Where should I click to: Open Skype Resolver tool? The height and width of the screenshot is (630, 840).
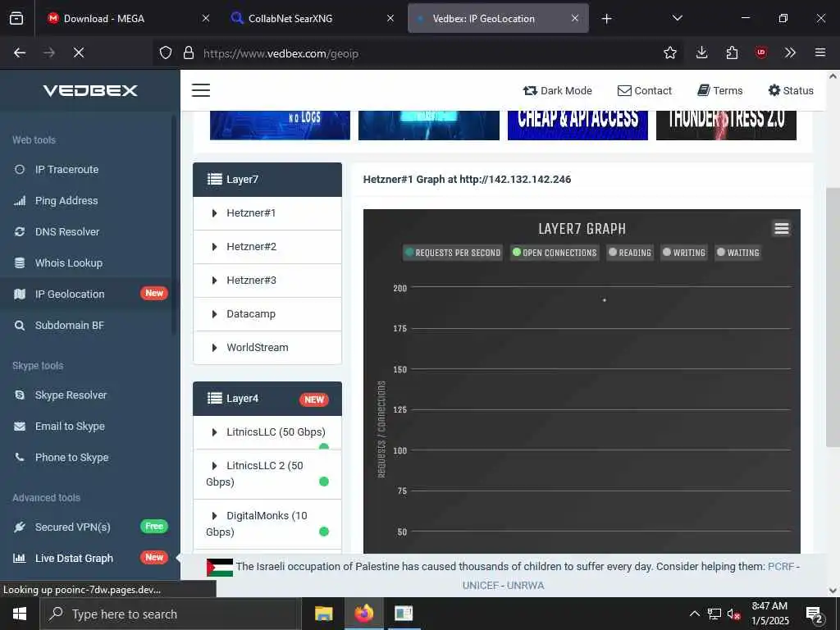pos(60,395)
